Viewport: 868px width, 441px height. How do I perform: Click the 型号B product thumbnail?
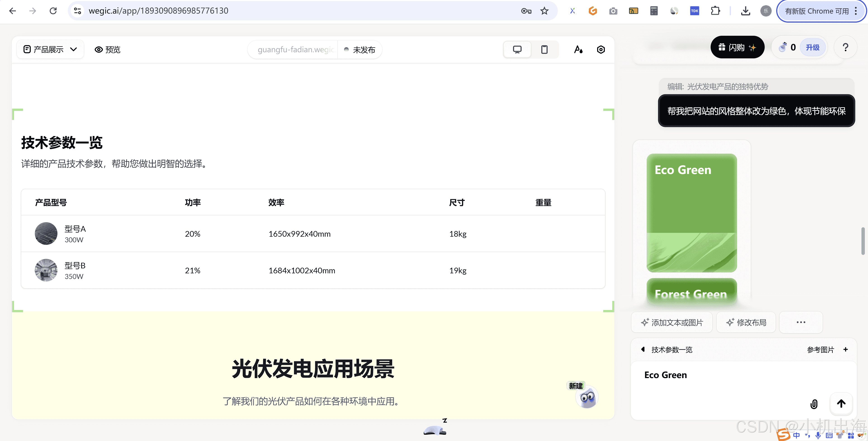[46, 270]
